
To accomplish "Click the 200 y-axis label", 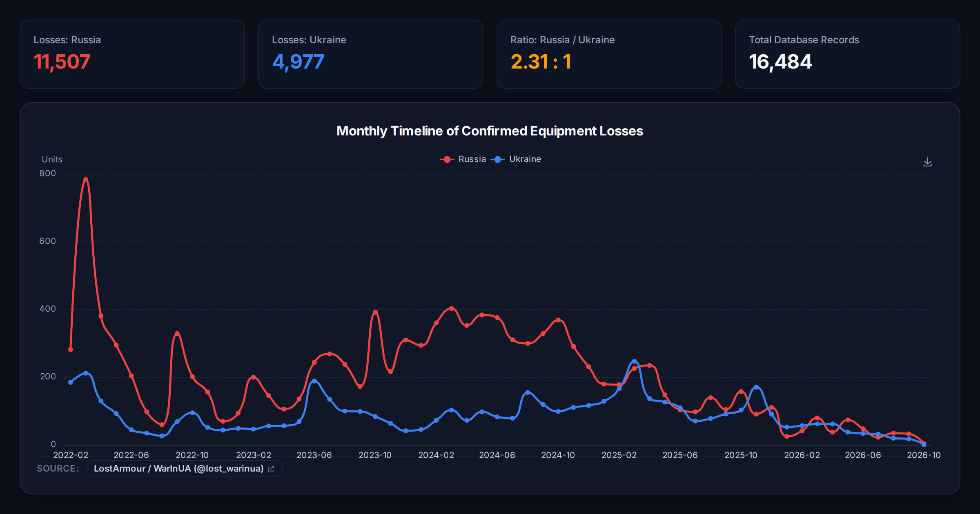I will [x=48, y=377].
